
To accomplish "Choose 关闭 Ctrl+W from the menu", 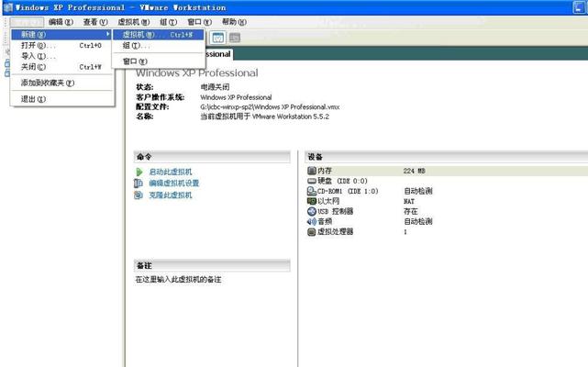I will [x=61, y=67].
